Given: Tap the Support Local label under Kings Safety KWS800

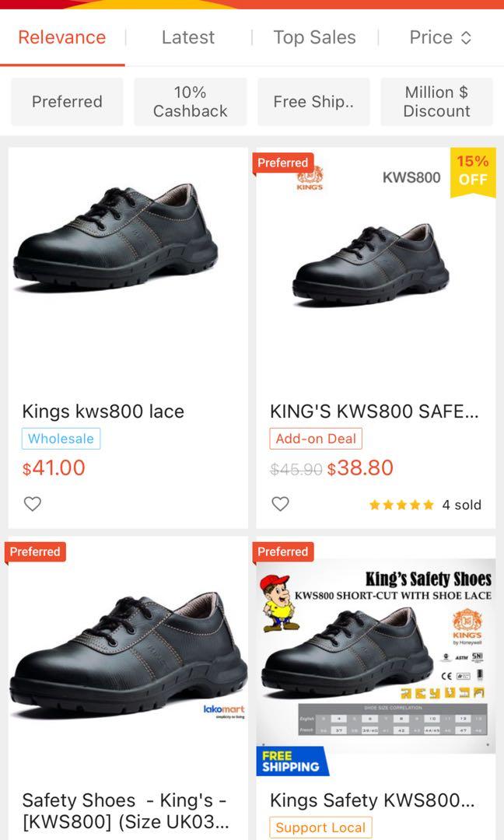Looking at the screenshot, I should pos(320,828).
